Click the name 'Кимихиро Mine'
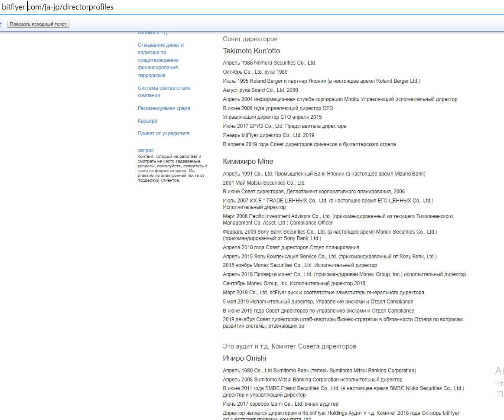 (248, 161)
